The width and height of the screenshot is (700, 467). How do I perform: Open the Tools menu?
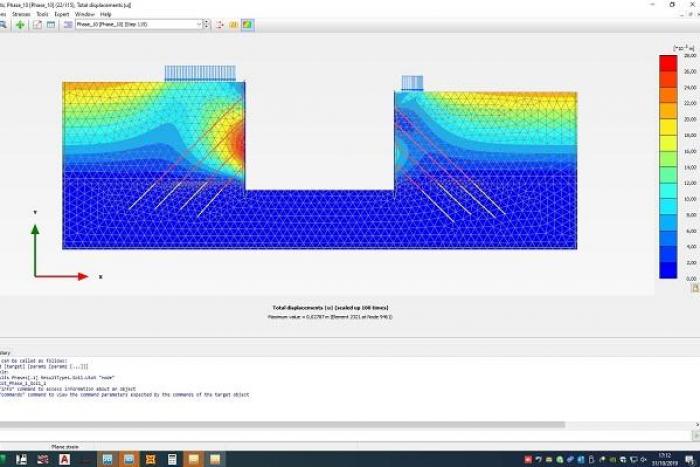tap(42, 14)
